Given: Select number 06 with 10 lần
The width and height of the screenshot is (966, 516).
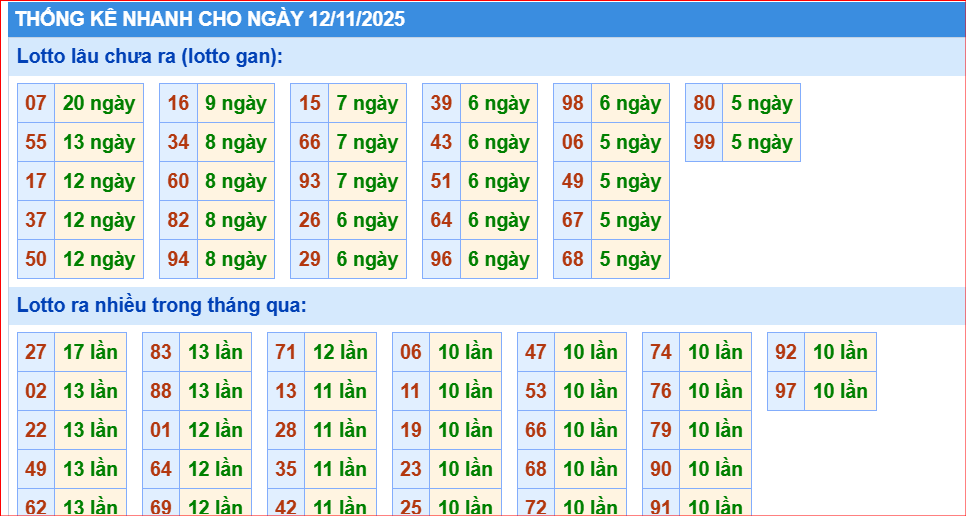Looking at the screenshot, I should pos(411,352).
